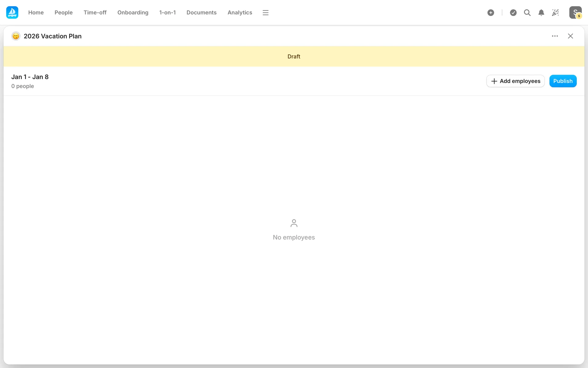The image size is (588, 368).
Task: Navigate to Onboarding
Action: (133, 13)
